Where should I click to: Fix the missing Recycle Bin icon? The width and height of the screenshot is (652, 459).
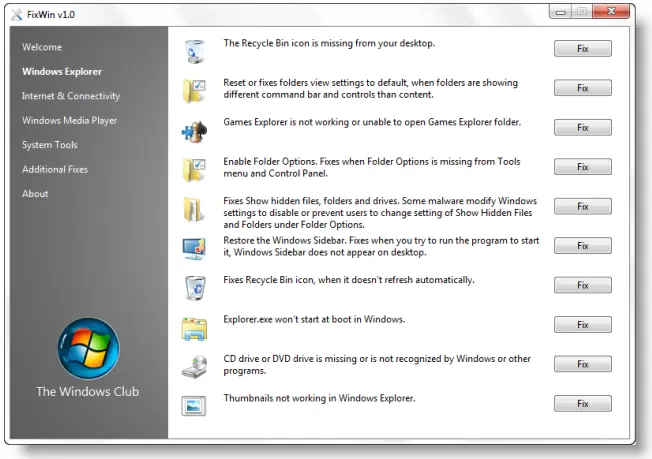coord(583,49)
